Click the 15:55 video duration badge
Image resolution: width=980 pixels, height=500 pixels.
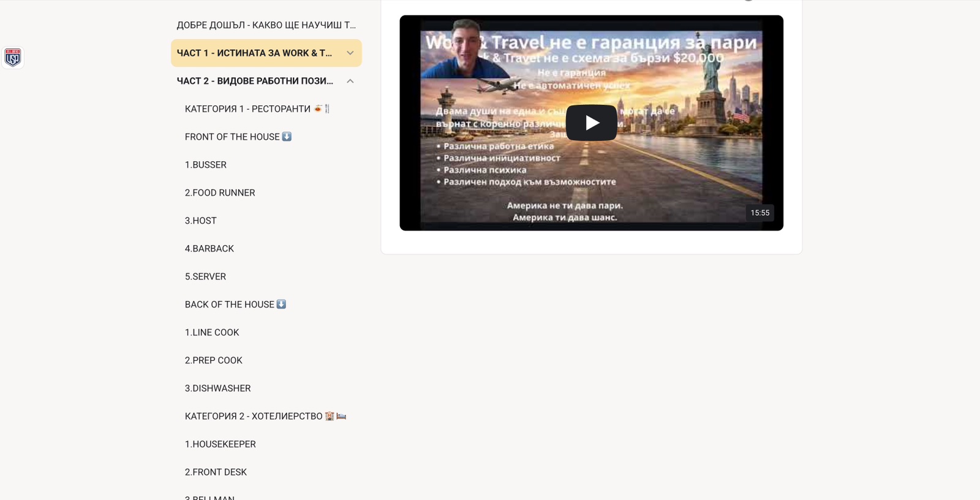coord(759,213)
